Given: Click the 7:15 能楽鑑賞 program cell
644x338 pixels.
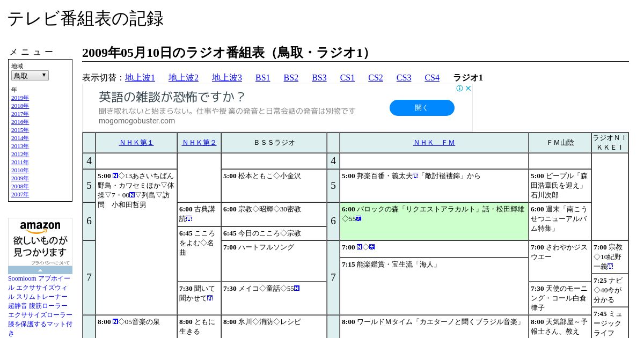Looking at the screenshot, I should tap(434, 286).
